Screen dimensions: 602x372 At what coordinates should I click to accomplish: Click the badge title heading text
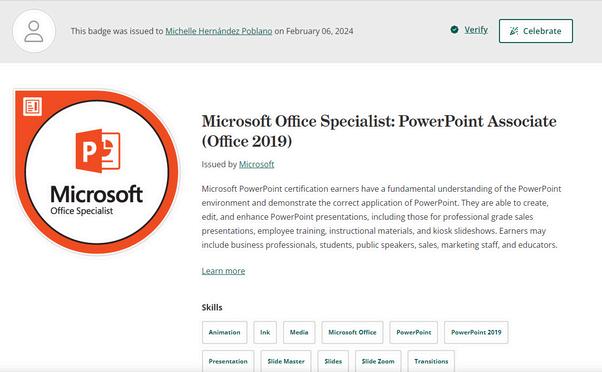379,131
